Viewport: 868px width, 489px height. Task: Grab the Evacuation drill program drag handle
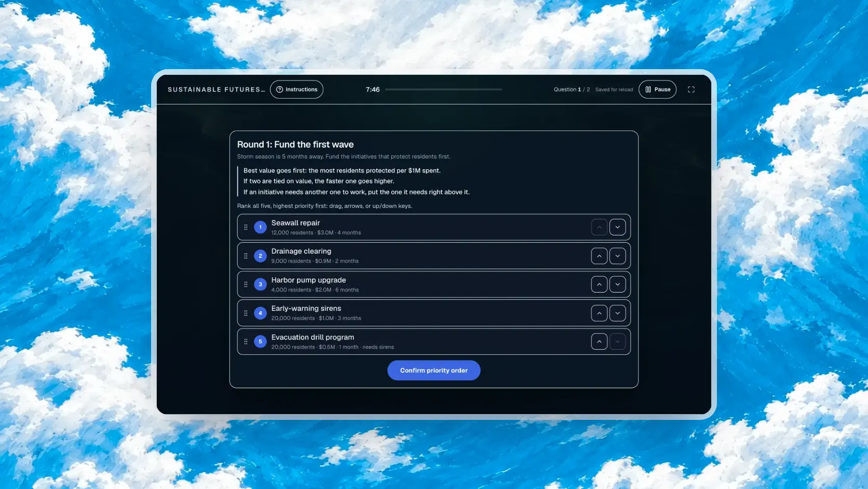[x=246, y=341]
